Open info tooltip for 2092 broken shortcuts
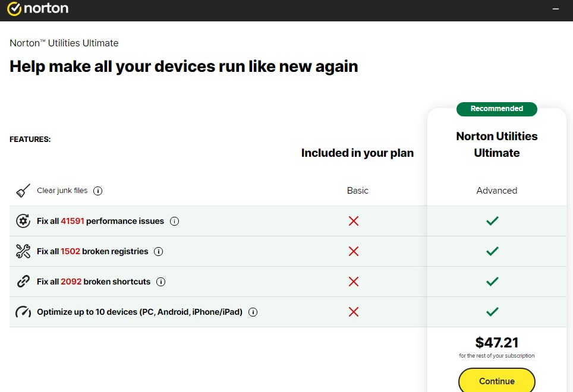Image resolution: width=573 pixels, height=392 pixels. (160, 282)
